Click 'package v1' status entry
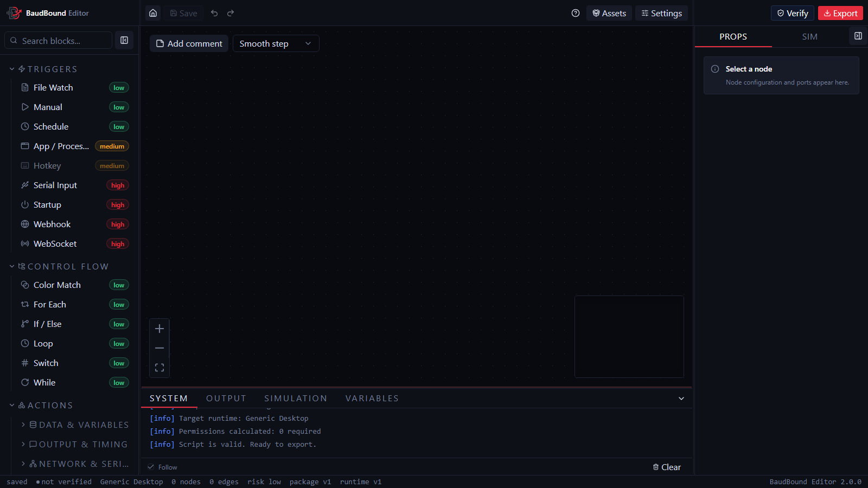Image resolution: width=868 pixels, height=488 pixels. tap(310, 481)
